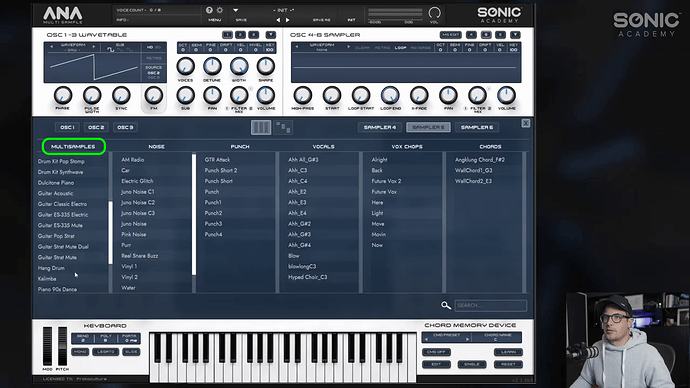Viewport: 690px width, 388px height.
Task: Click the search magnifier icon
Action: tap(446, 305)
